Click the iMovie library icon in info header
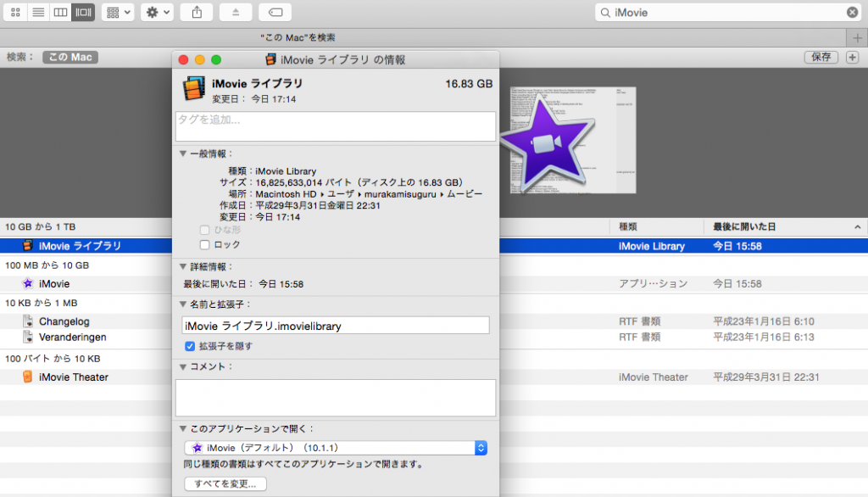The width and height of the screenshot is (868, 497). point(194,89)
